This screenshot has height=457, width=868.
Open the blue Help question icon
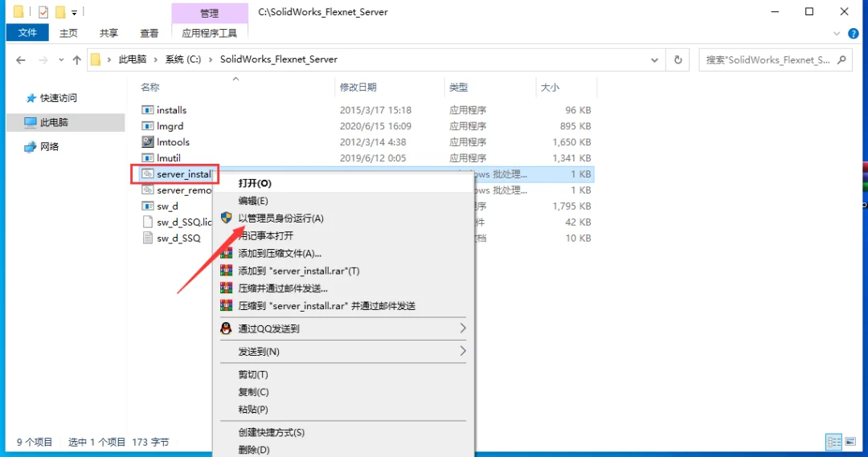point(853,33)
